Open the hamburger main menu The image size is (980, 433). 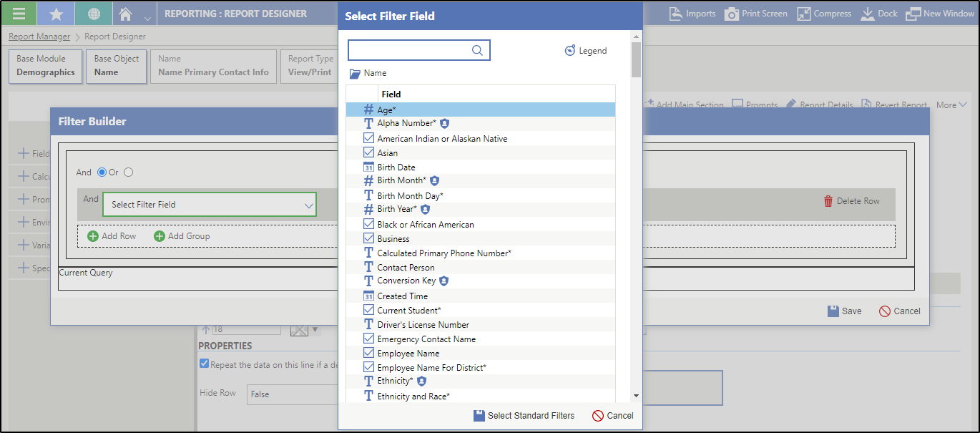click(x=19, y=14)
